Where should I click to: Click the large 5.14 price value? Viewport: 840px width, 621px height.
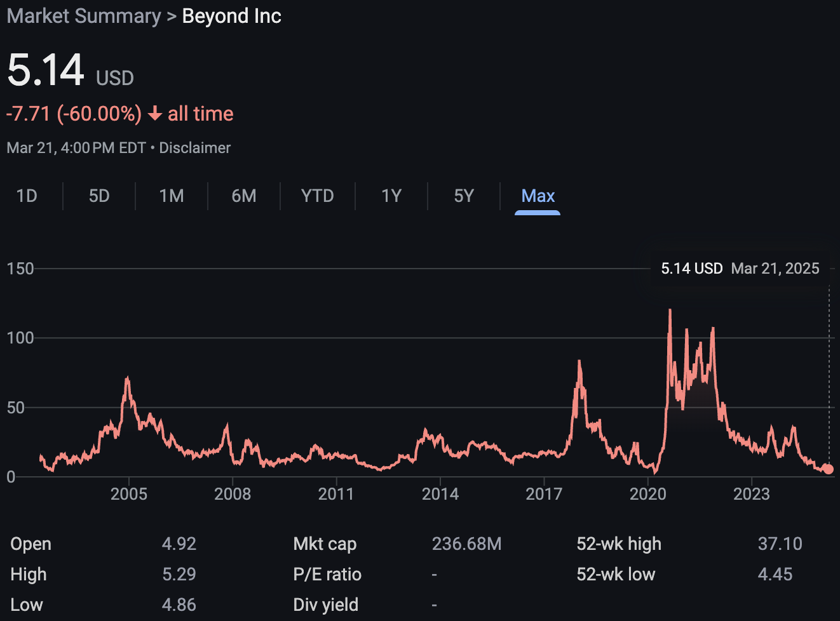click(x=46, y=70)
